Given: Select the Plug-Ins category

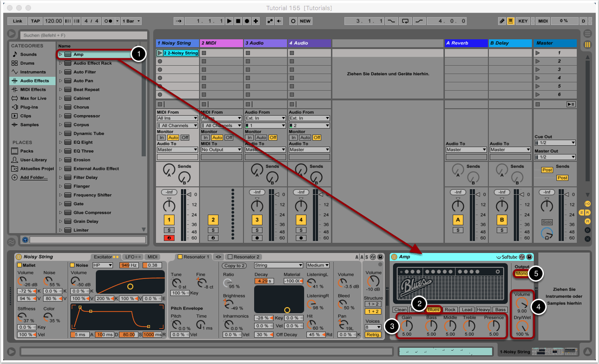Looking at the screenshot, I should (29, 107).
